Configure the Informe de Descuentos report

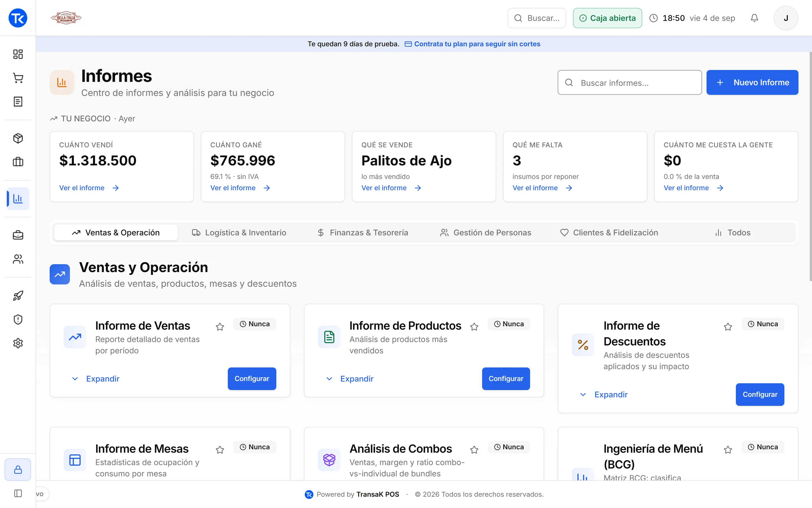click(760, 395)
